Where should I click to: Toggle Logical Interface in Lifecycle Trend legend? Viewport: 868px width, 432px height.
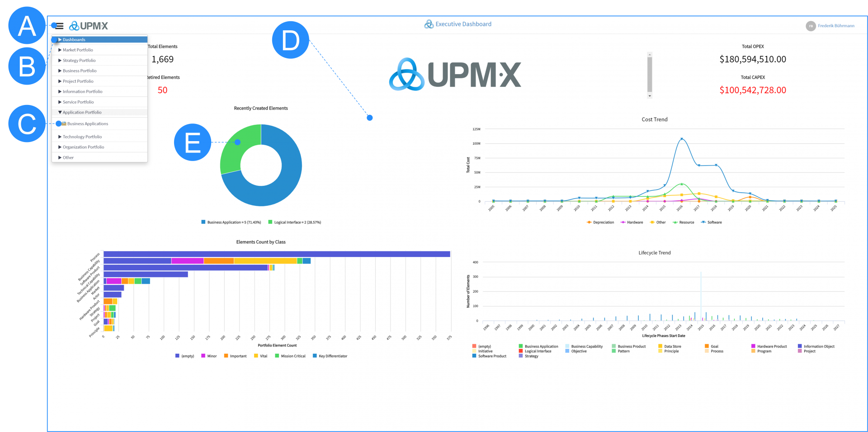[x=535, y=351]
